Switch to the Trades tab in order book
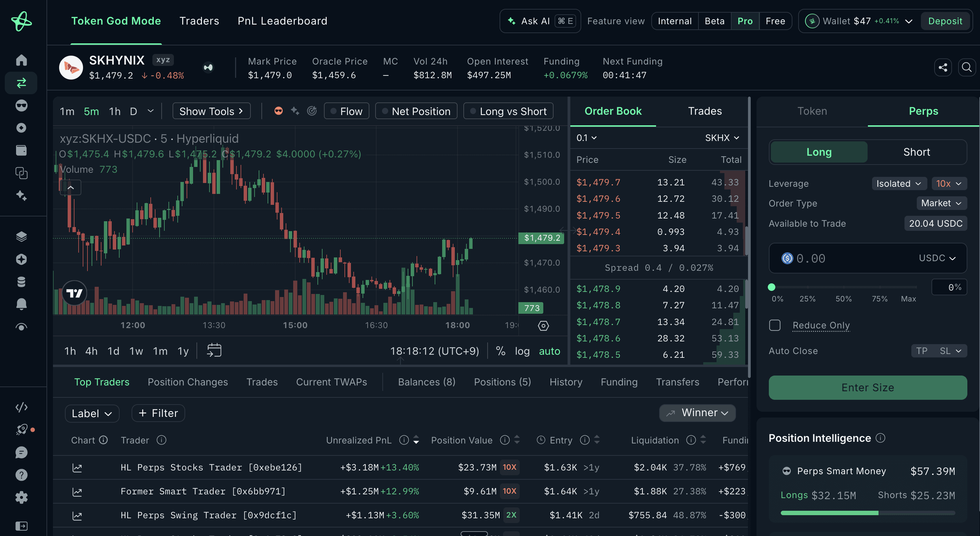 pos(705,111)
